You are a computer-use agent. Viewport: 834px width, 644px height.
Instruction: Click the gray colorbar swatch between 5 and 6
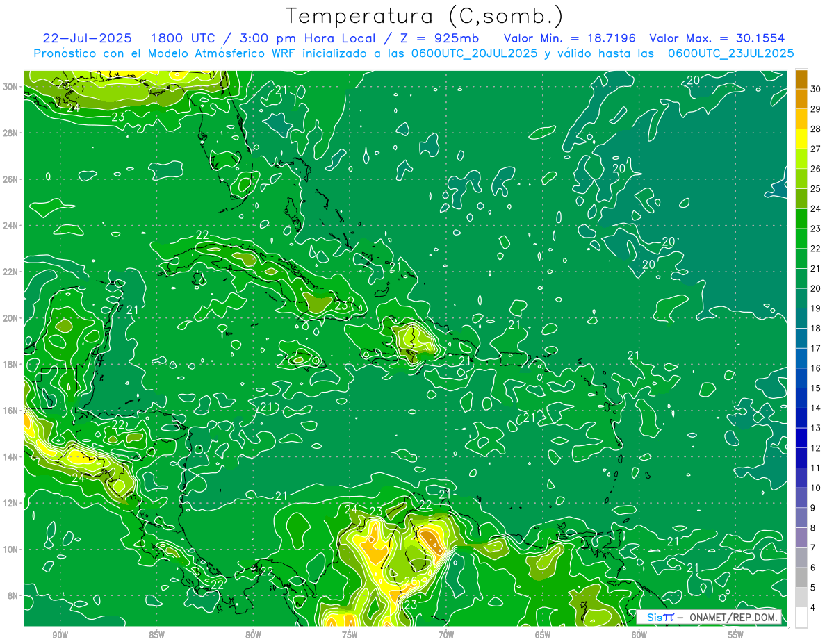pos(801,577)
